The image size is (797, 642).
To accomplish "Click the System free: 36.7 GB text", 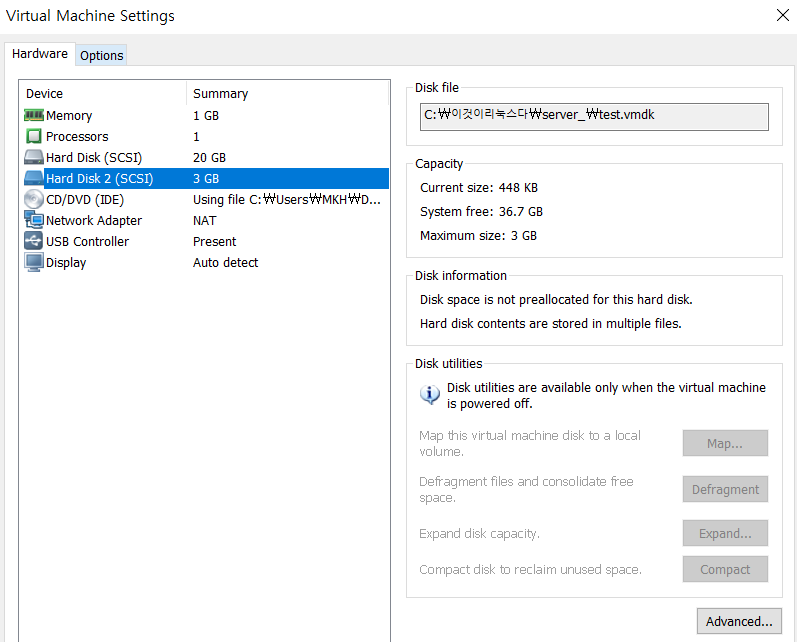I will tap(481, 211).
